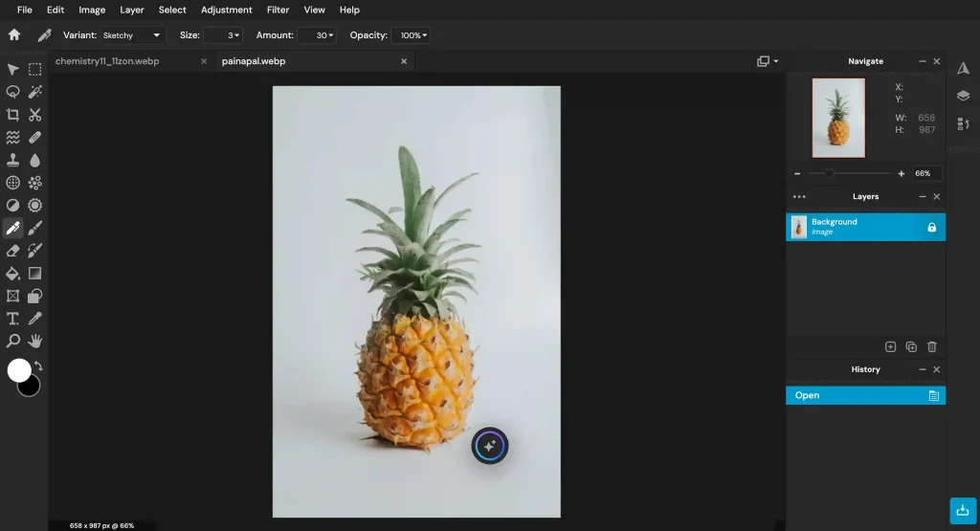Pick the Eraser tool
This screenshot has height=531, width=980.
coord(12,251)
